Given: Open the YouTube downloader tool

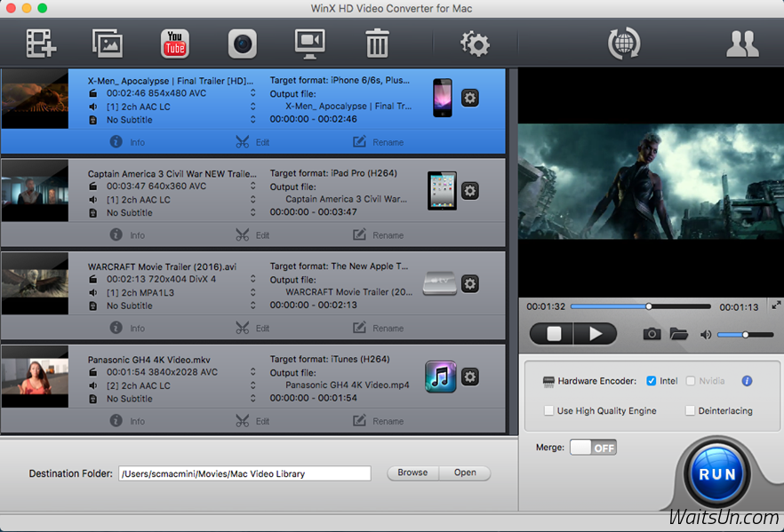Looking at the screenshot, I should (x=174, y=43).
